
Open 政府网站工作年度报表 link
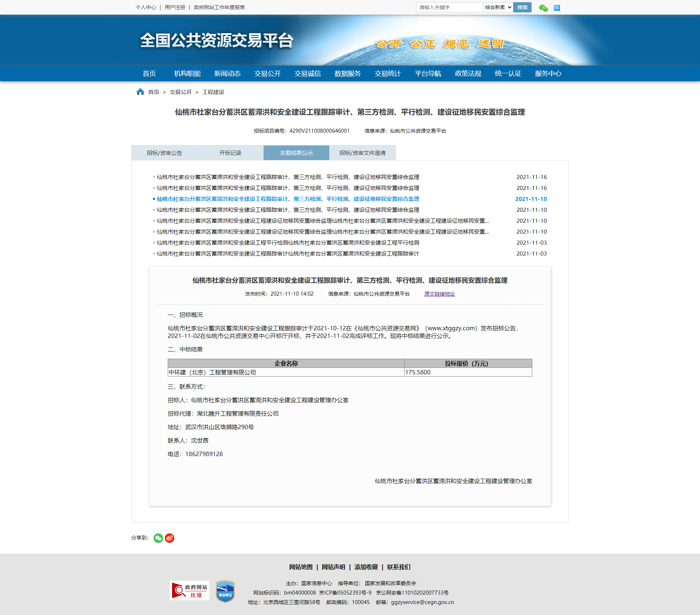(219, 7)
